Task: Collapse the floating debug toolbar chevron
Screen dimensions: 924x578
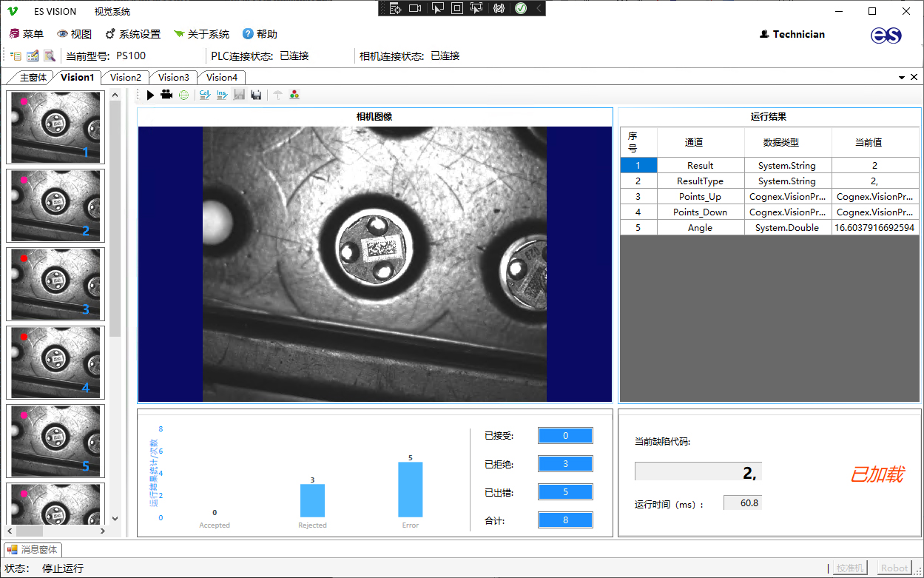Action: [539, 8]
